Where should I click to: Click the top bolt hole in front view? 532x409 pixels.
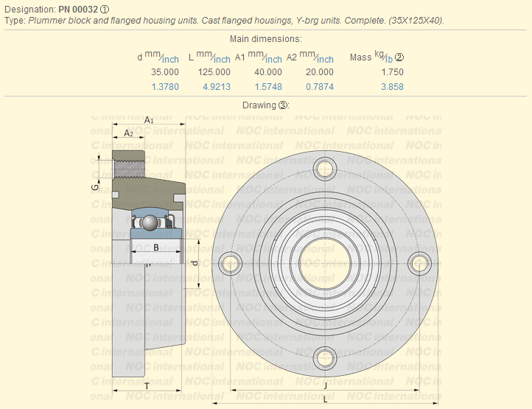(325, 169)
